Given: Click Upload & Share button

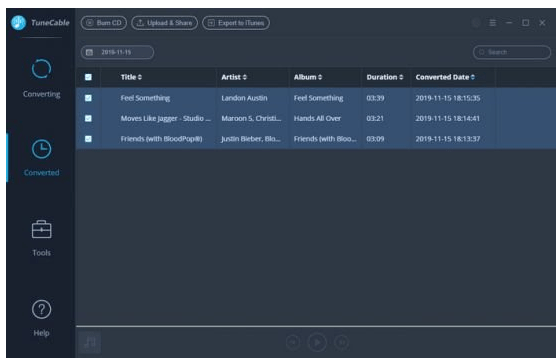Looking at the screenshot, I should click(164, 23).
